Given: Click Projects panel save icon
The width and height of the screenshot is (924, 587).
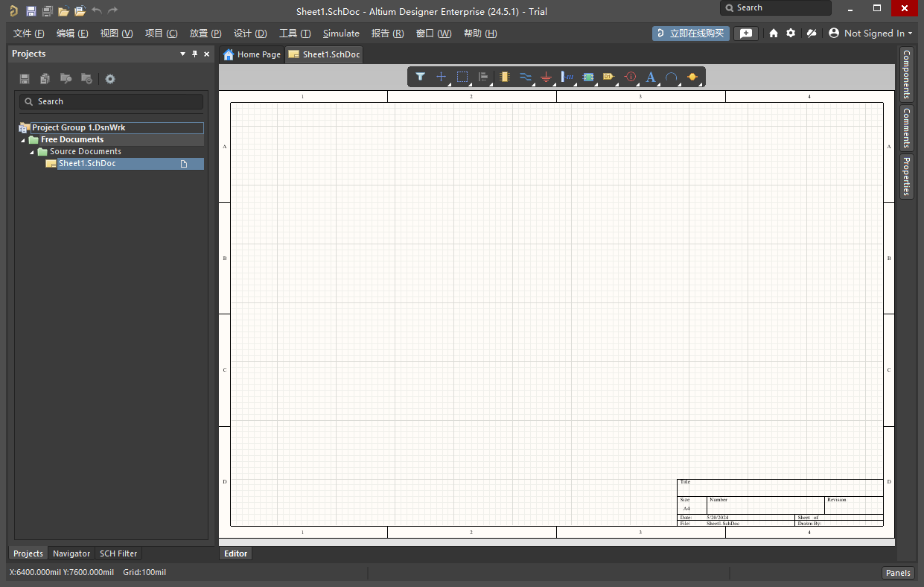Looking at the screenshot, I should pos(25,79).
